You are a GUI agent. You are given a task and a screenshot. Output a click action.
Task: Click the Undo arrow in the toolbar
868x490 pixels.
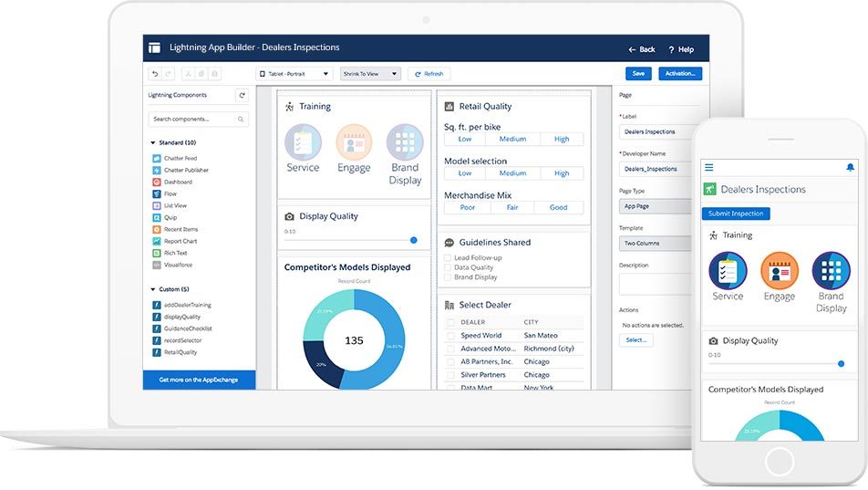tap(155, 74)
